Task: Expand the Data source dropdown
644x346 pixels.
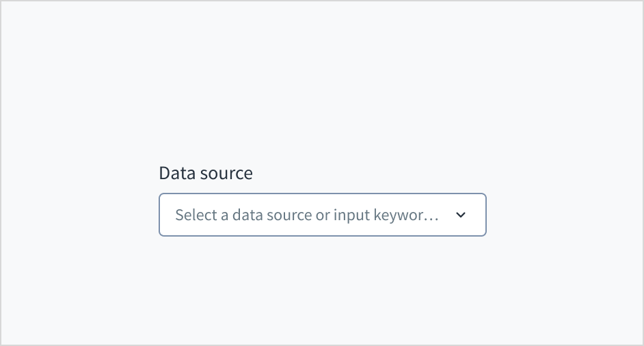Action: (x=461, y=215)
